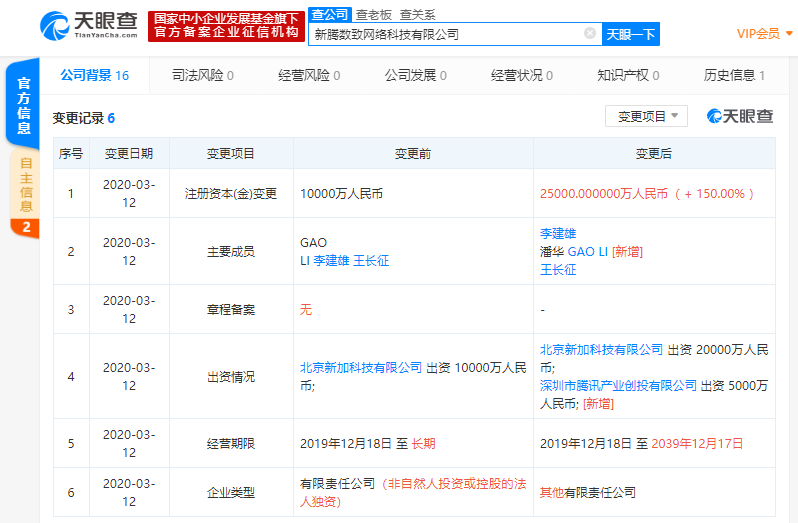Click the Tianyancha logo at top left

[88, 26]
